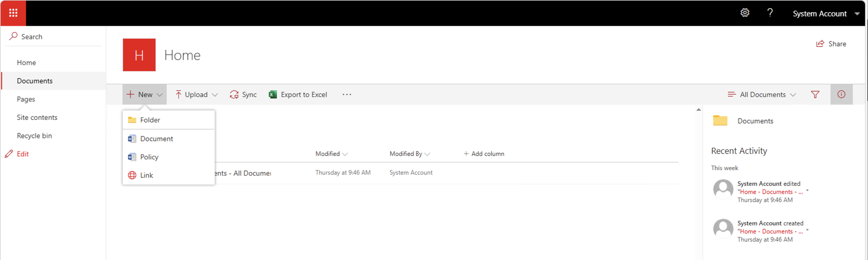Choose Folder from the New menu

click(169, 120)
